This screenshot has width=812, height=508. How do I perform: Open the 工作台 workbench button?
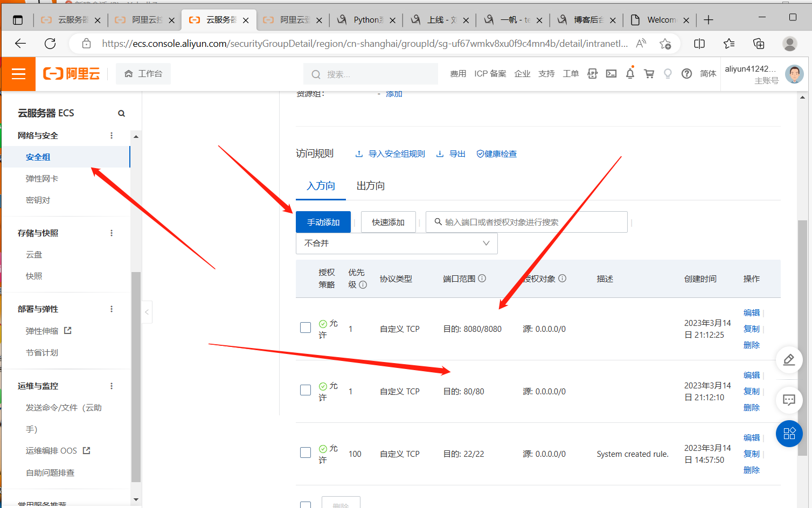[x=143, y=74]
